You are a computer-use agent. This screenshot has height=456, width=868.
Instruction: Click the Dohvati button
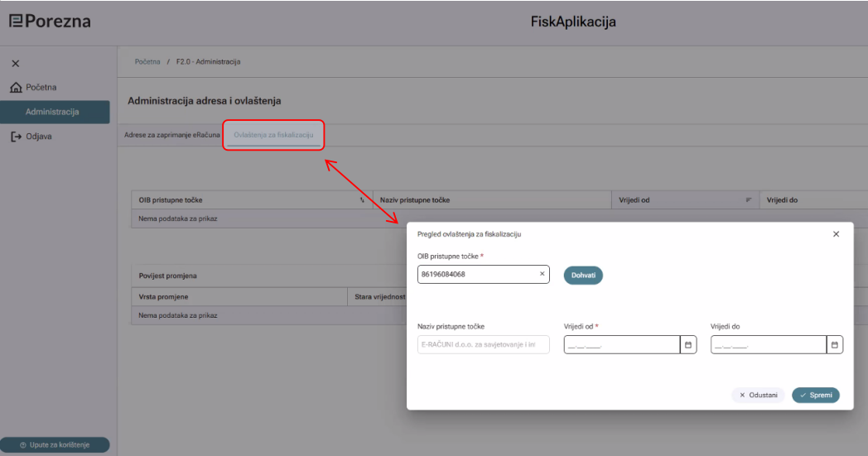point(583,275)
